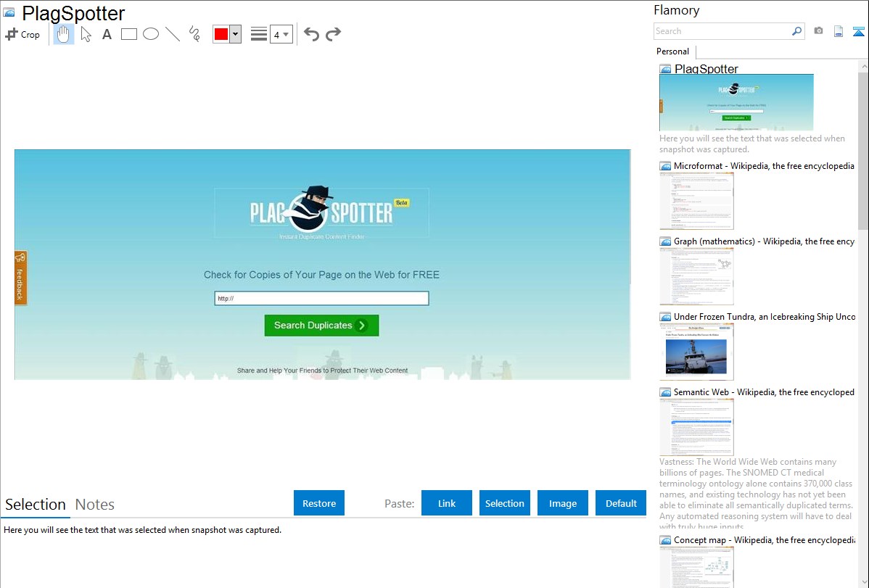Click the line thickness icon
Viewport: 869px width, 588px height.
coord(259,34)
